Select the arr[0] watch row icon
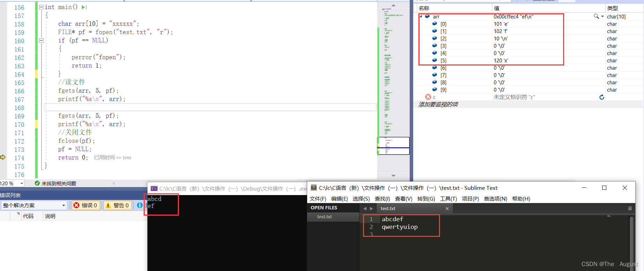Screen dimensions: 644x271 tap(434, 24)
